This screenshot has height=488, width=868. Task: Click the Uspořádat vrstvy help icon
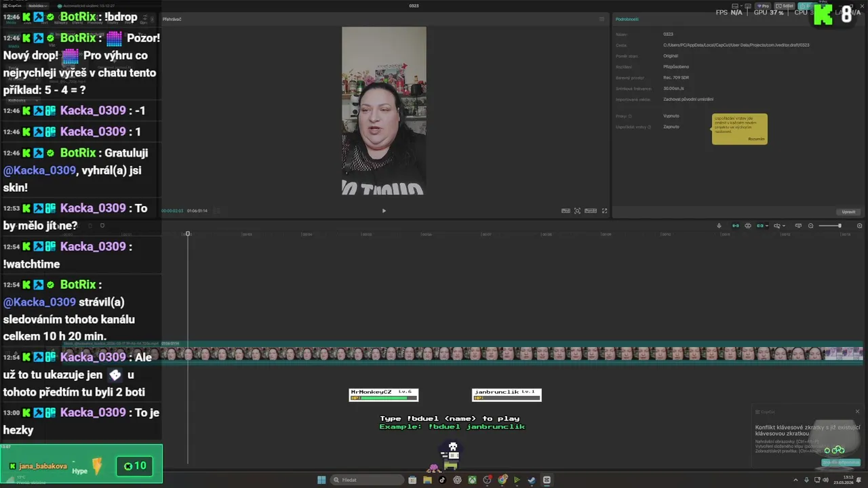coord(649,127)
